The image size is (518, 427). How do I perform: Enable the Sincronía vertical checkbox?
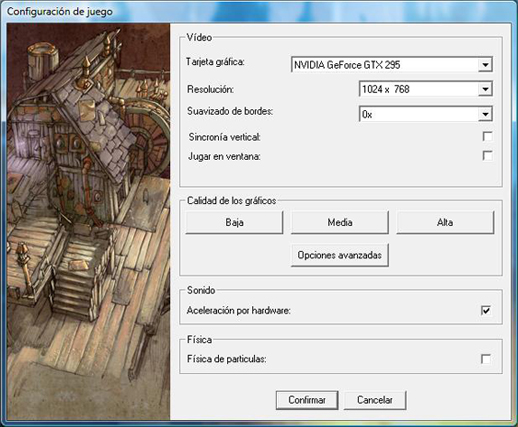point(487,136)
